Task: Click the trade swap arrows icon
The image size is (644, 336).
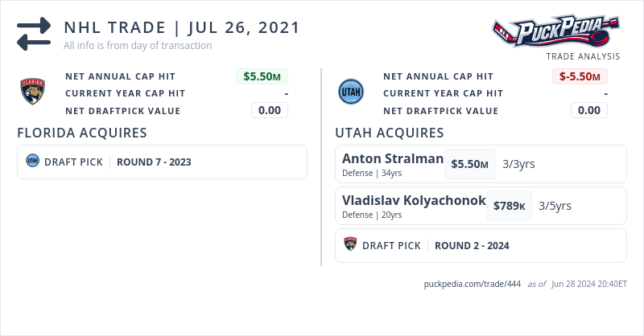Action: [34, 34]
